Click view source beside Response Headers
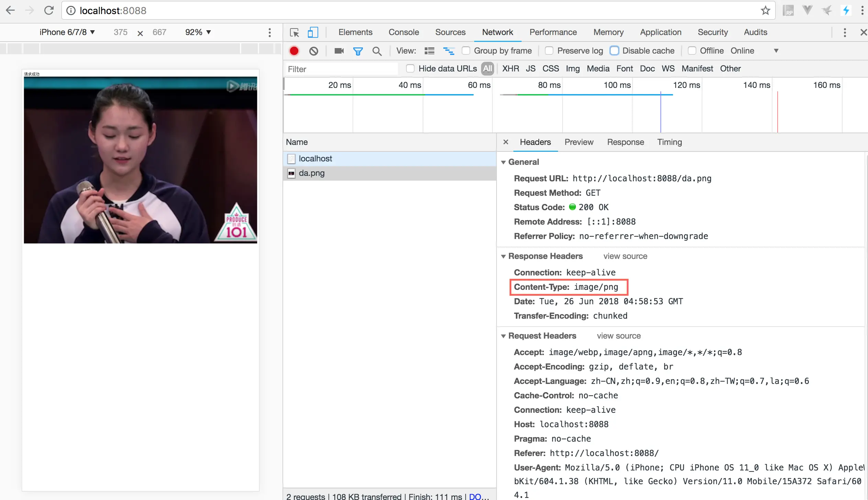 [x=625, y=256]
